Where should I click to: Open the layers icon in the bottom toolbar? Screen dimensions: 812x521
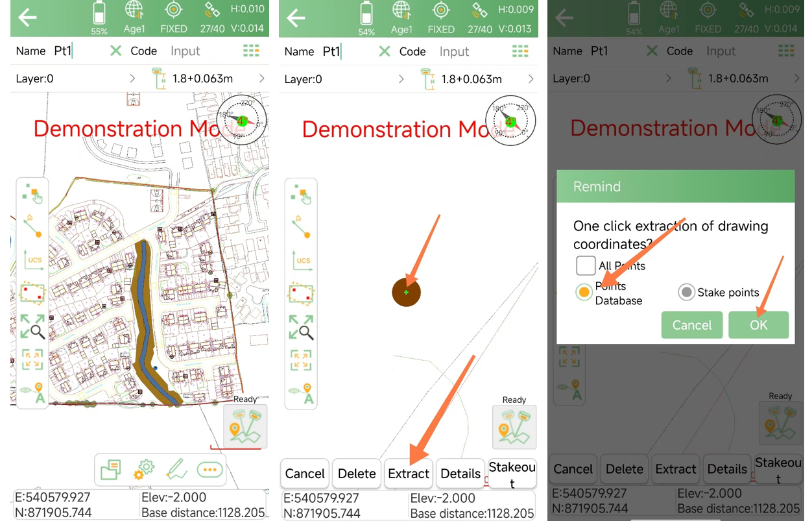111,470
